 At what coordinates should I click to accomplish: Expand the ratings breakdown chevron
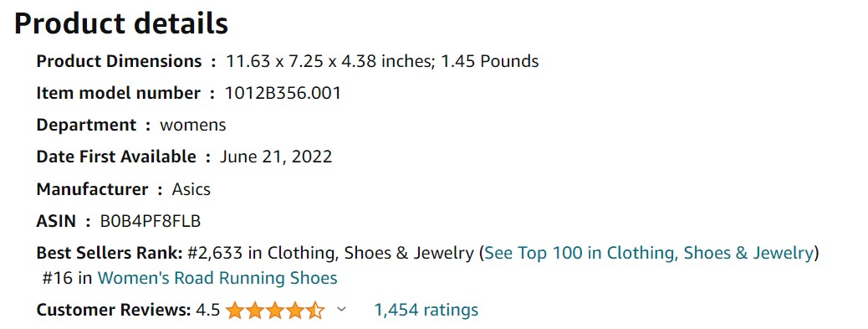341,310
